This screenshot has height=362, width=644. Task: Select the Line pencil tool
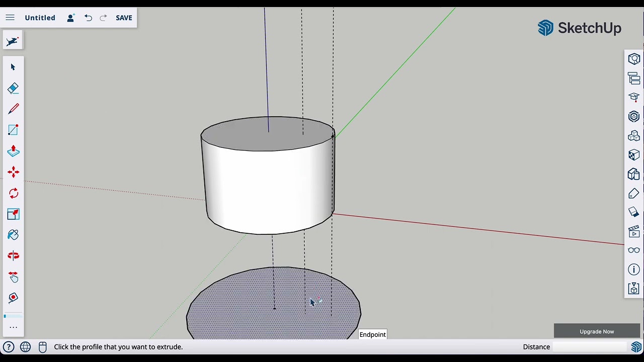[x=13, y=109]
